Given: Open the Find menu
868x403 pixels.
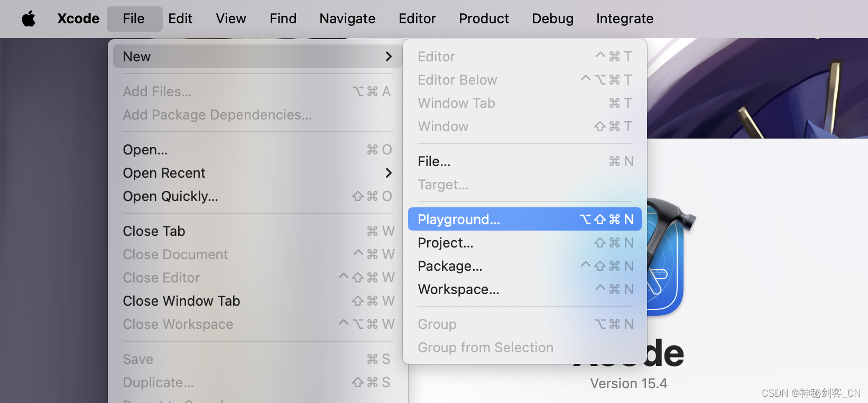Looking at the screenshot, I should (283, 19).
